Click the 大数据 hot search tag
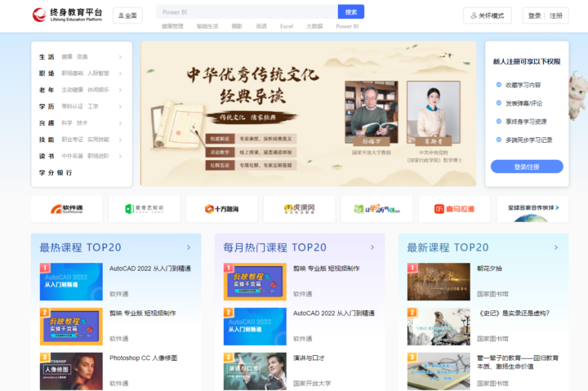This screenshot has width=588, height=391. coord(314,26)
